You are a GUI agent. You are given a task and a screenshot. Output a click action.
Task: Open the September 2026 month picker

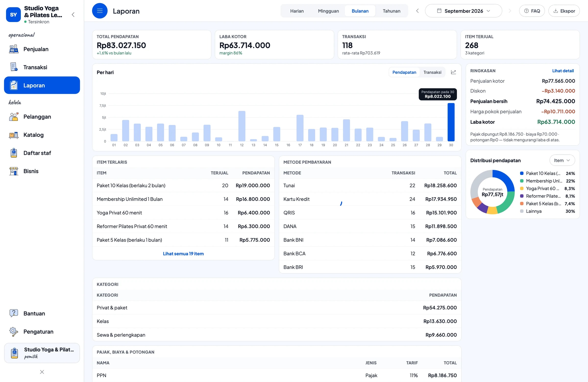pos(464,11)
